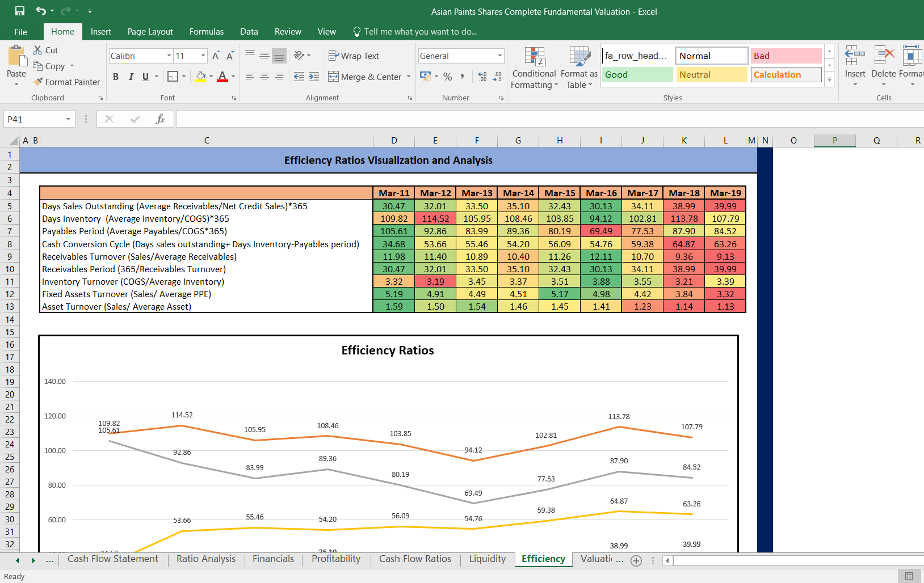Open Font dialog launcher
This screenshot has width=924, height=583.
tap(234, 98)
